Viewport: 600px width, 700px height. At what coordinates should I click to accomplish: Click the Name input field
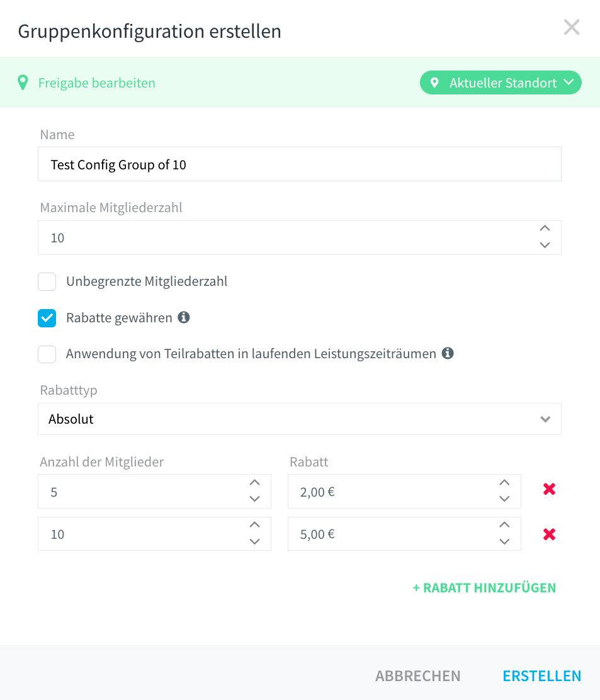tap(300, 164)
